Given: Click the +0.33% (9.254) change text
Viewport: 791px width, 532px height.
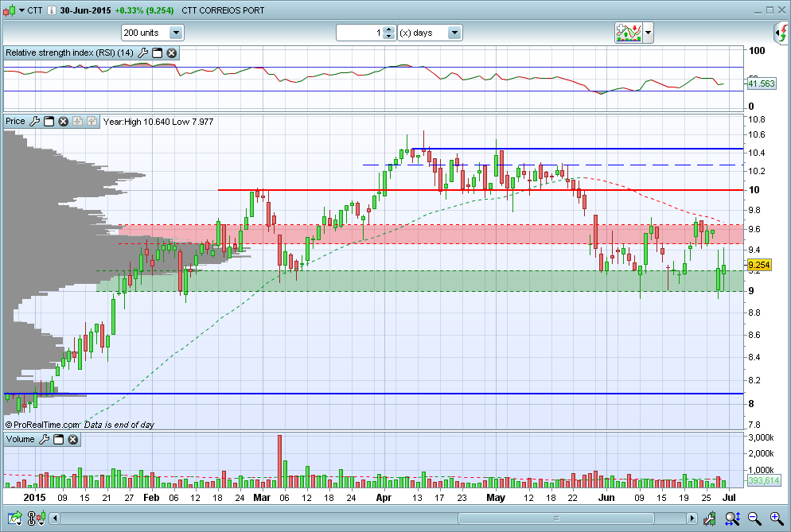Looking at the screenshot, I should tap(144, 10).
